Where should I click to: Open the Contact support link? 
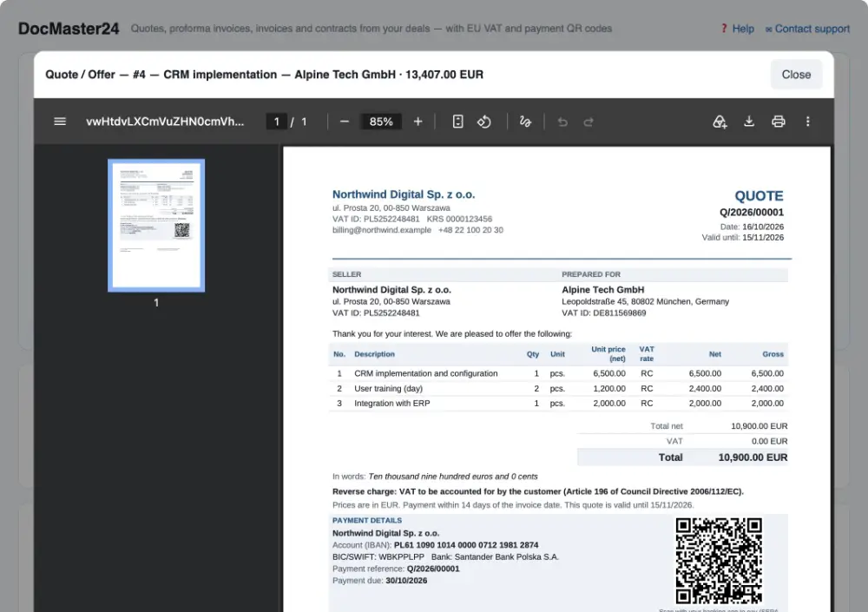(812, 29)
